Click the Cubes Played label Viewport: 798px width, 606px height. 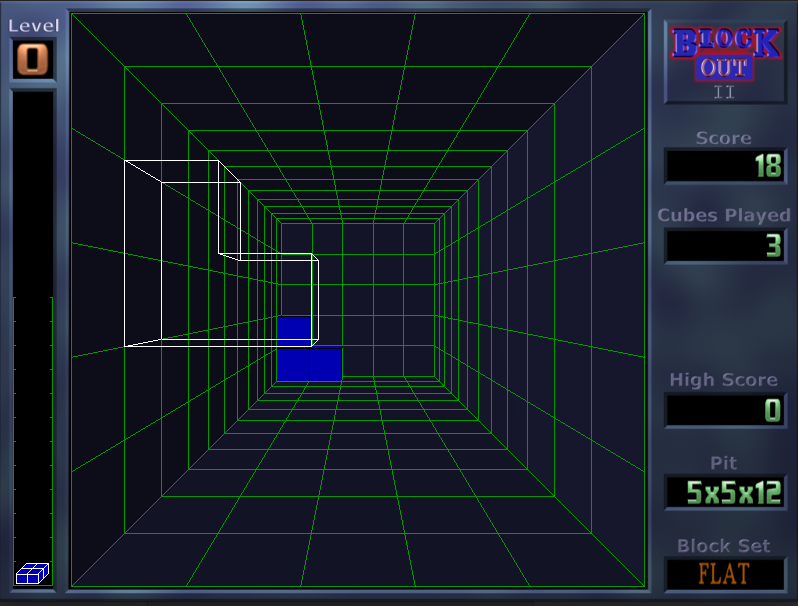(x=724, y=215)
